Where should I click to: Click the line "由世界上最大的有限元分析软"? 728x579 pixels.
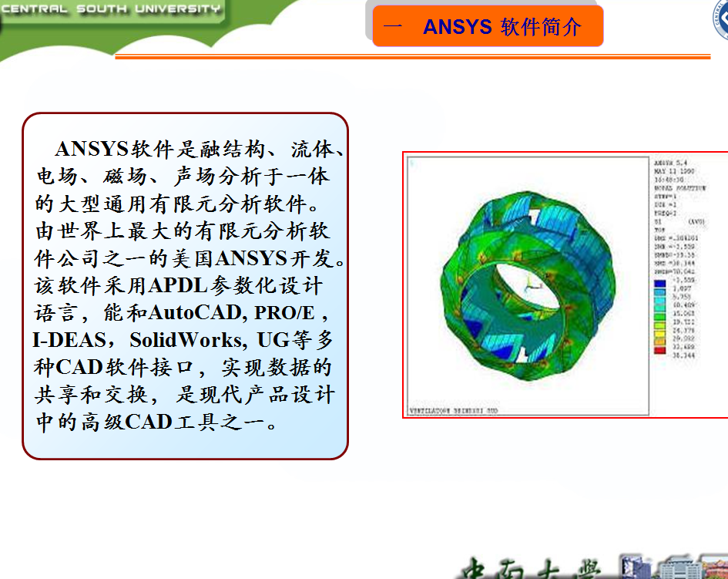[x=183, y=231]
